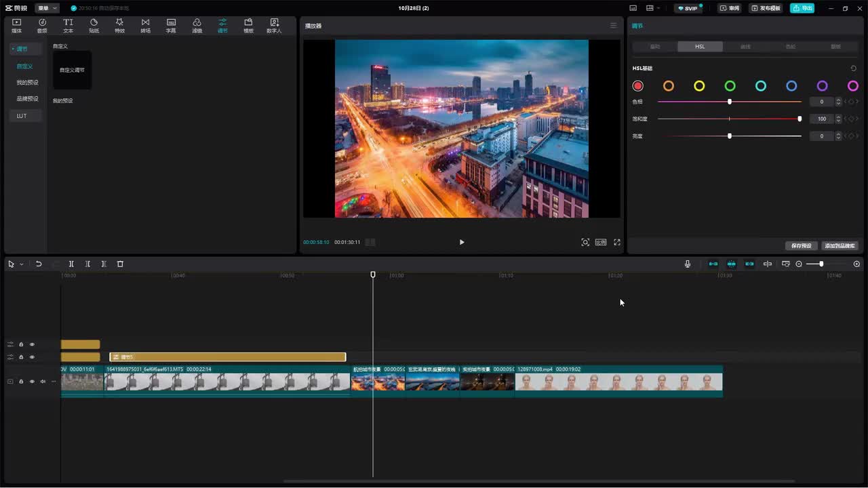Viewport: 868px width, 488px height.
Task: Hide the main video track with eye icon
Action: pos(32,382)
